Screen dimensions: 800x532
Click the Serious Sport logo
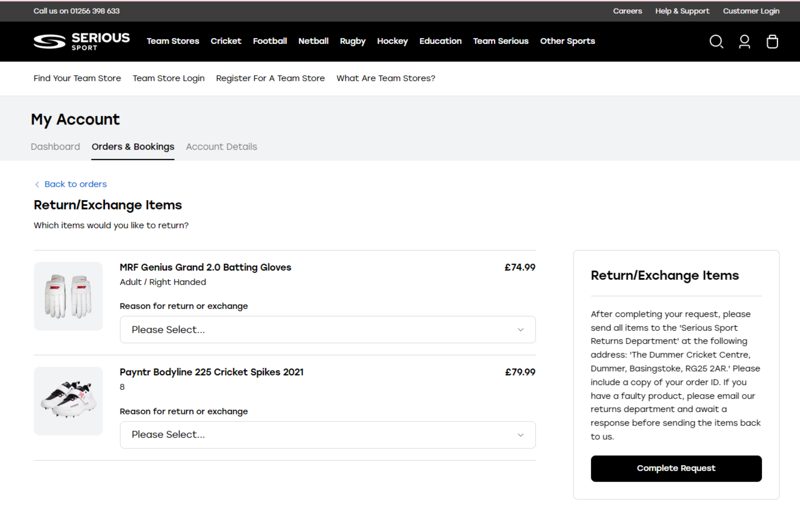(x=82, y=41)
